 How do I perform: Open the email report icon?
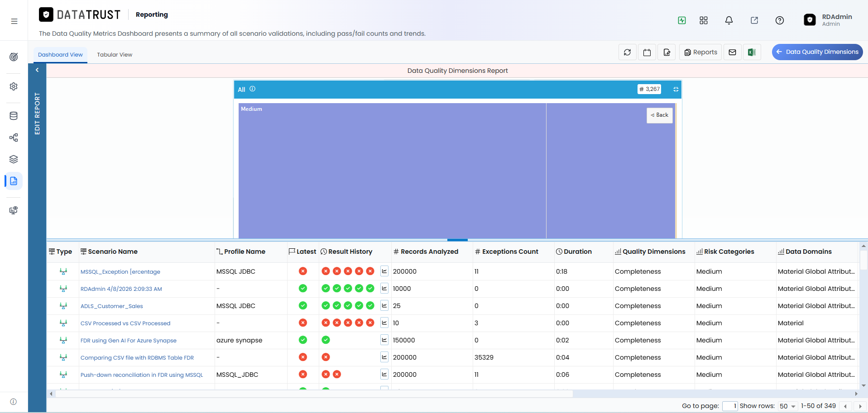(732, 52)
